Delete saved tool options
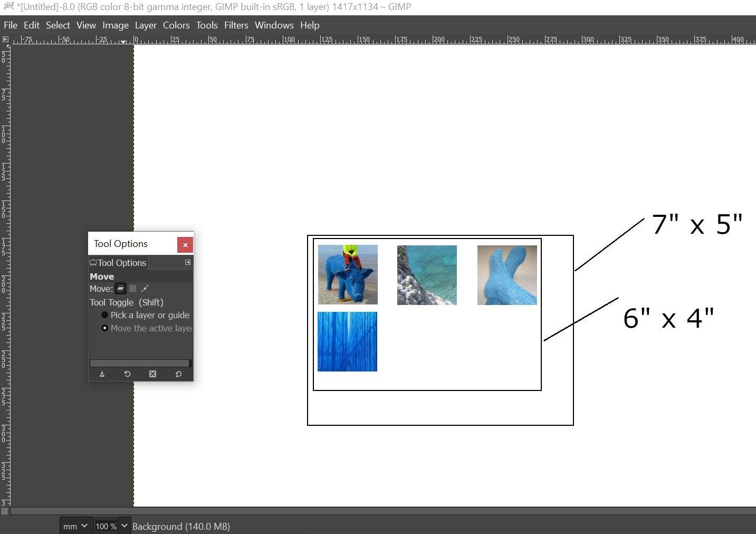756x534 pixels. (152, 374)
